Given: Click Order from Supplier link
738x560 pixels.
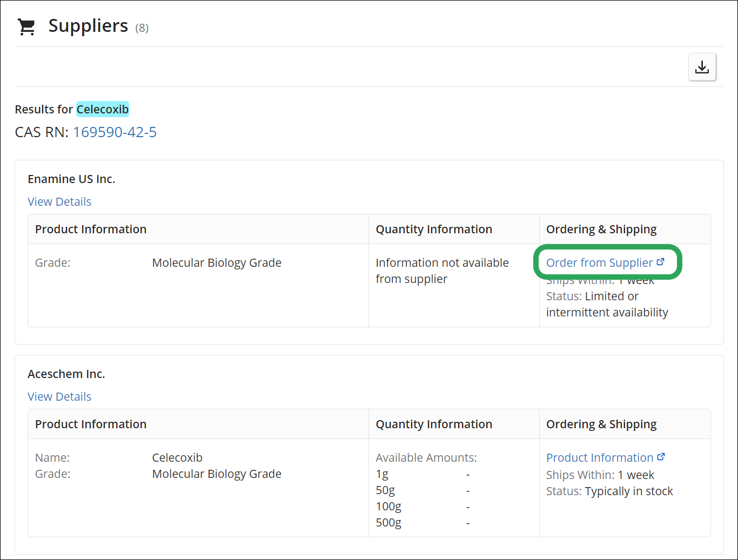Looking at the screenshot, I should [600, 262].
